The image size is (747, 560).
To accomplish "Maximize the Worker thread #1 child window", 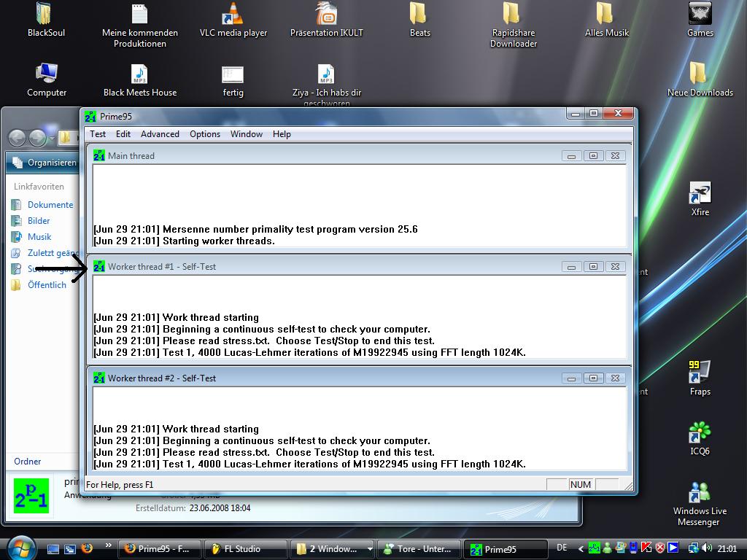I will (x=594, y=267).
